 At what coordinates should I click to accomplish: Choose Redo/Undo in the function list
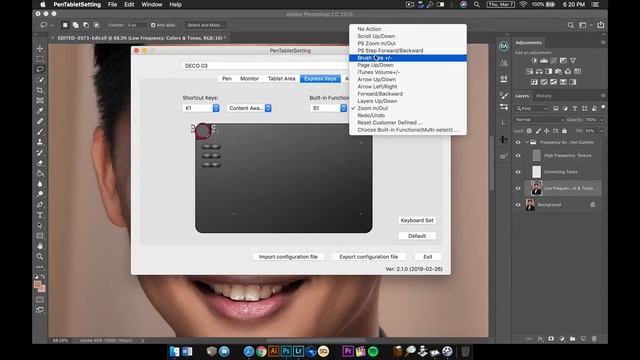point(408,116)
